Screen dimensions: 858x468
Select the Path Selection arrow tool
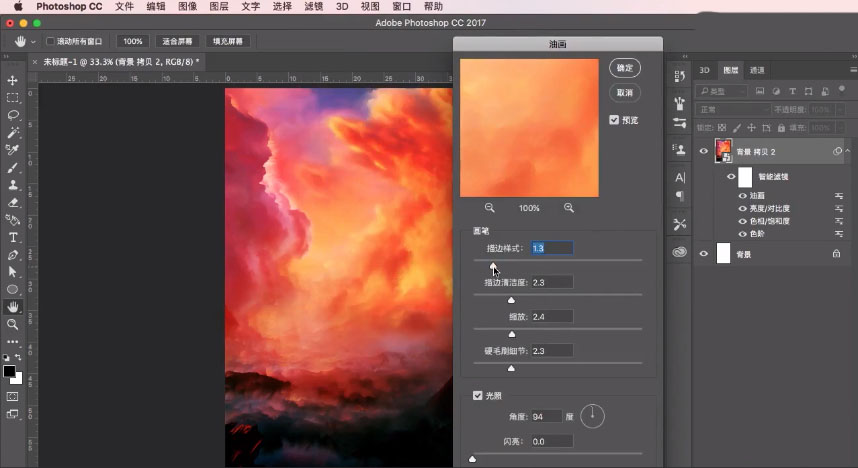coord(13,272)
